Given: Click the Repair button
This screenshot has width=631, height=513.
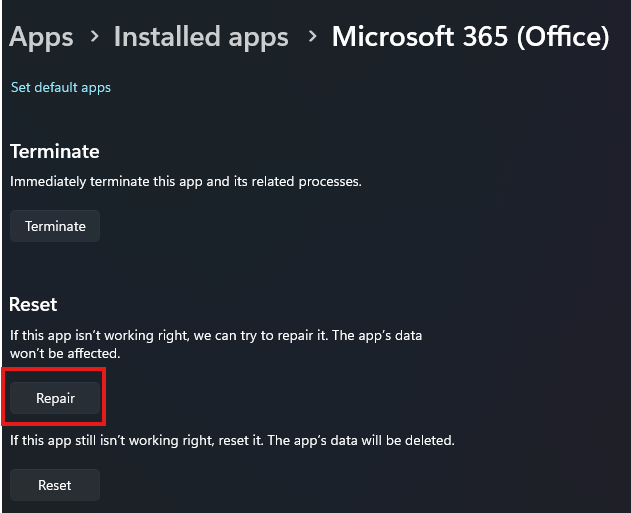Looking at the screenshot, I should [55, 398].
